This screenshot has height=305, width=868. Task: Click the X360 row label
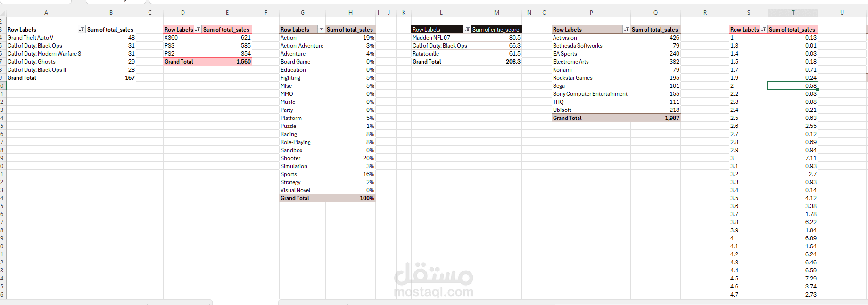pos(183,38)
